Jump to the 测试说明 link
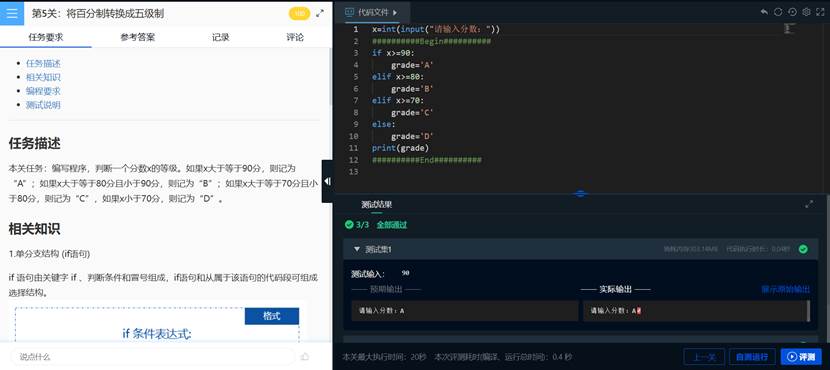The width and height of the screenshot is (830, 370). pos(43,105)
